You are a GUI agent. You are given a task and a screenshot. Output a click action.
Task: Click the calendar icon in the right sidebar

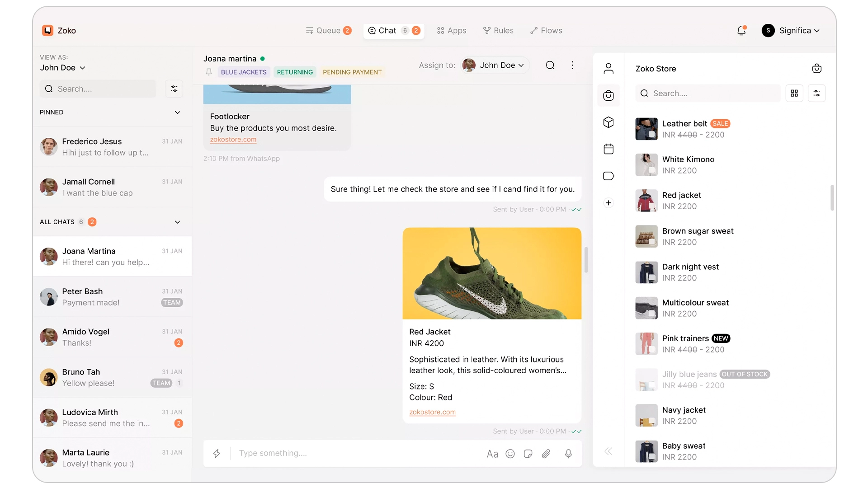(x=609, y=149)
